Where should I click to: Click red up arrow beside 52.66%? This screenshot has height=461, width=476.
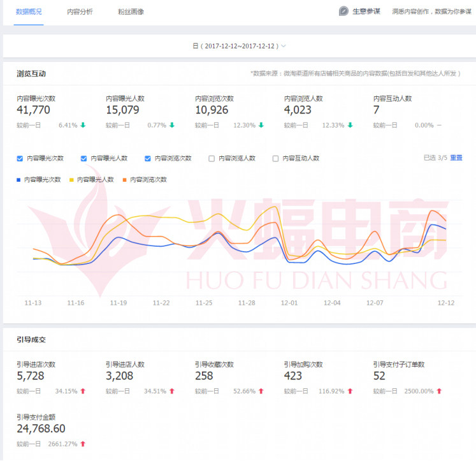coord(261,391)
